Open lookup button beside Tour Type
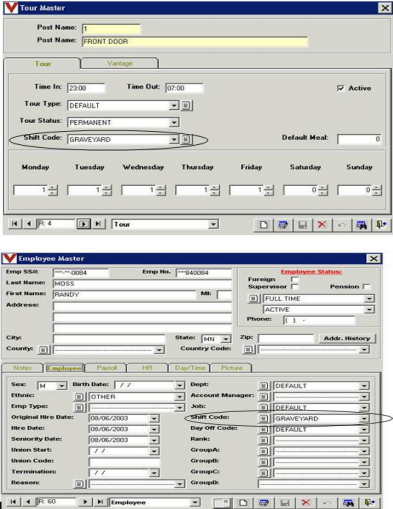The height and width of the screenshot is (509, 393). point(186,105)
